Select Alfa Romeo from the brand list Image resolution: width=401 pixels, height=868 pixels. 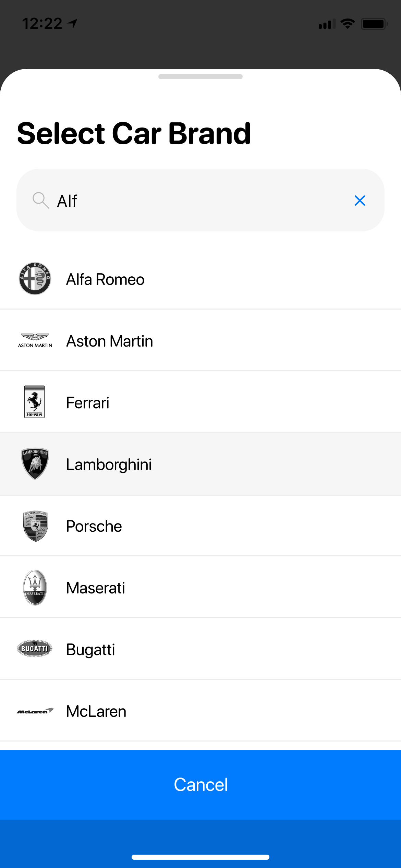click(x=105, y=279)
